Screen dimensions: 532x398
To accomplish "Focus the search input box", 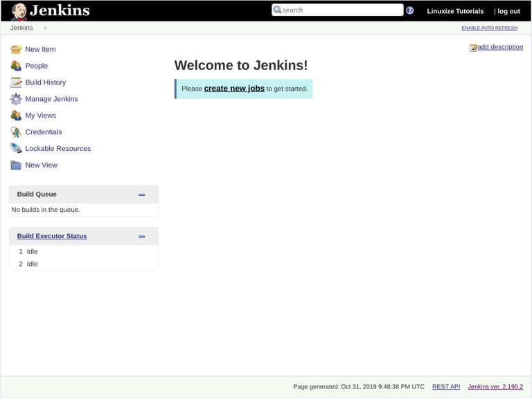I will [x=342, y=10].
